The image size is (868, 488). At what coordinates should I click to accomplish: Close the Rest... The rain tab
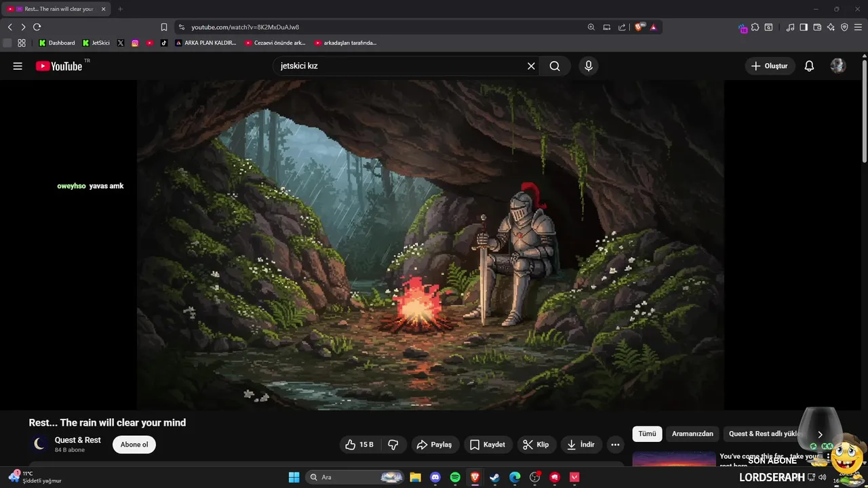(x=104, y=9)
